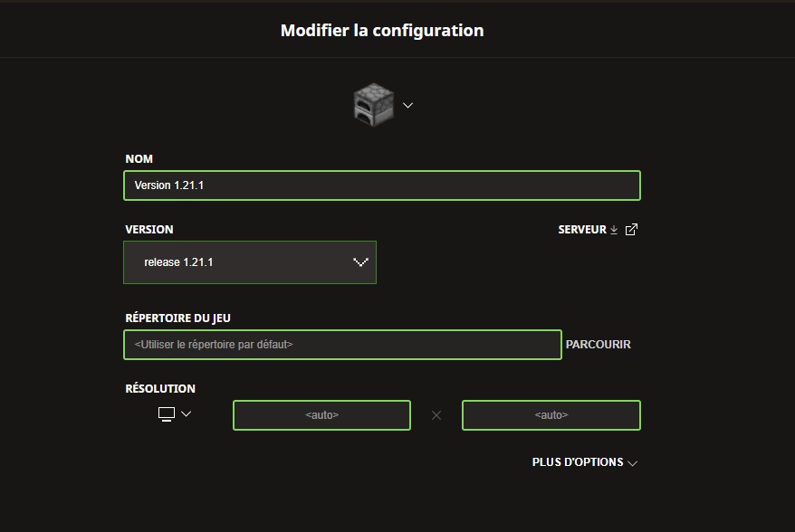Click the furnace block installation icon

[x=374, y=104]
